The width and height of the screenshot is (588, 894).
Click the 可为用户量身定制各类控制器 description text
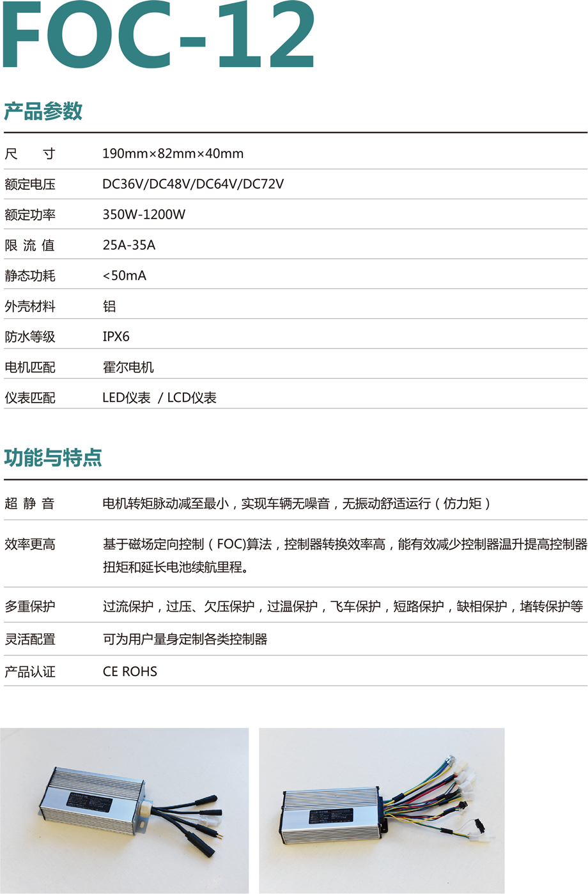pos(185,639)
